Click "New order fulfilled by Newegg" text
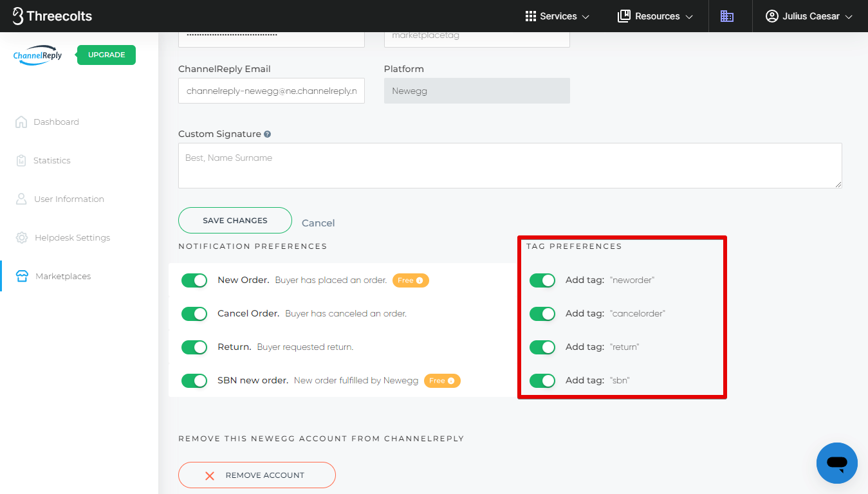 click(x=356, y=381)
